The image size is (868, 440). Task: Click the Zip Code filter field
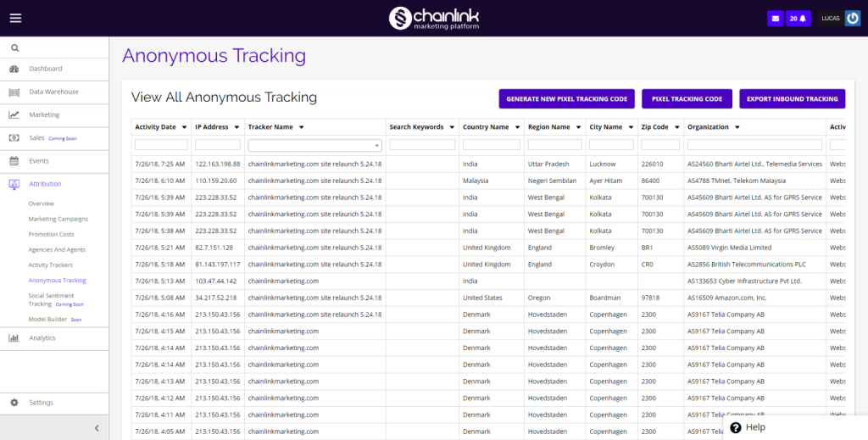pyautogui.click(x=660, y=145)
